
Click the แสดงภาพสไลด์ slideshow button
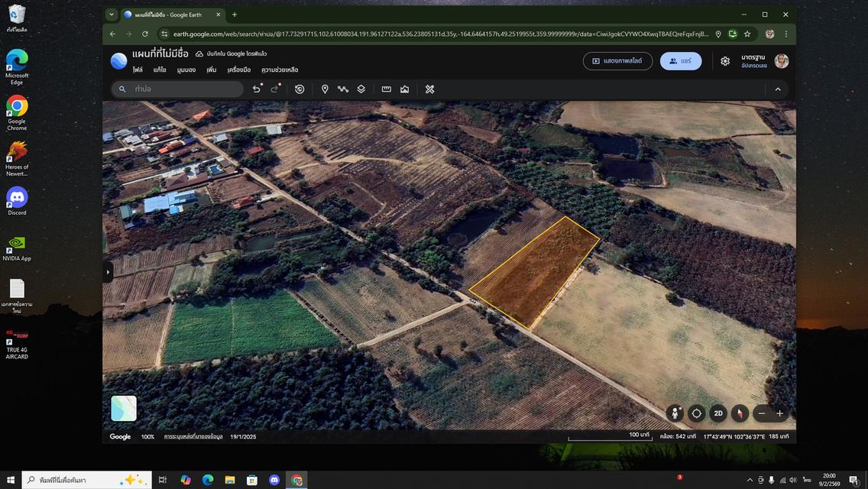point(617,61)
